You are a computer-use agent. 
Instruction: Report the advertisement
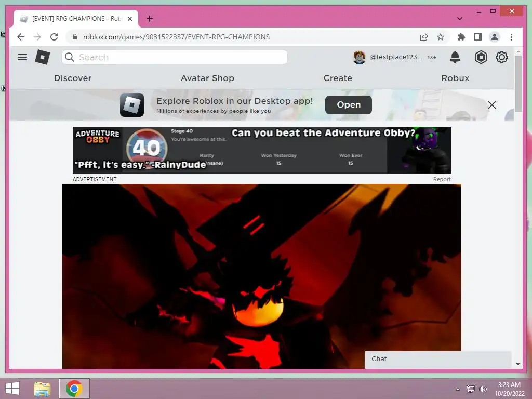click(442, 179)
